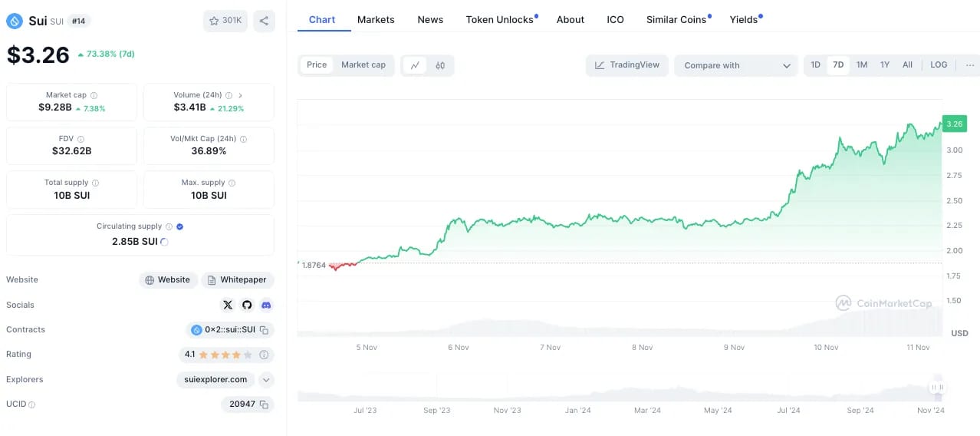Copy the UCID 20947 value
The height and width of the screenshot is (436, 980).
264,404
